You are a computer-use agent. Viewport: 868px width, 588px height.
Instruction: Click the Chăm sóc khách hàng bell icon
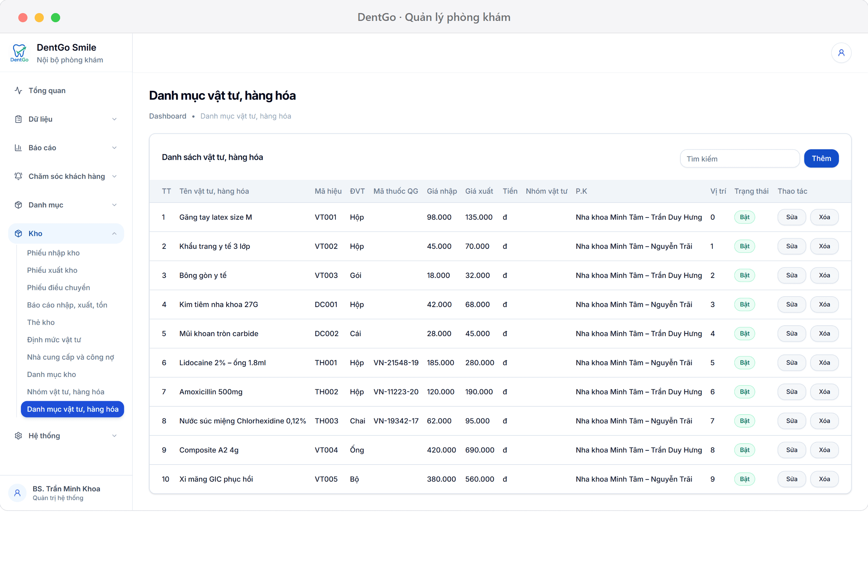pyautogui.click(x=18, y=176)
